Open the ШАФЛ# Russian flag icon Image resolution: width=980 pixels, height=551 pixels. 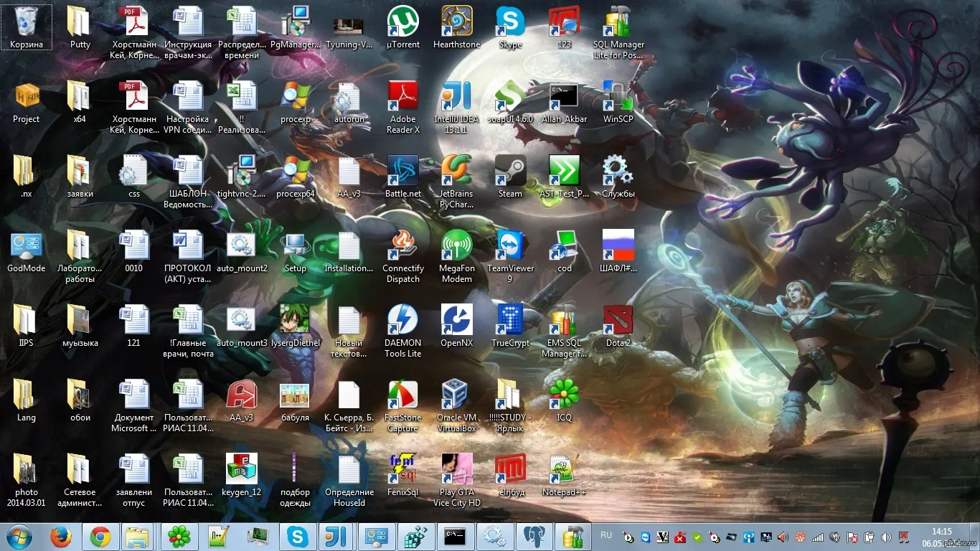pyautogui.click(x=618, y=251)
